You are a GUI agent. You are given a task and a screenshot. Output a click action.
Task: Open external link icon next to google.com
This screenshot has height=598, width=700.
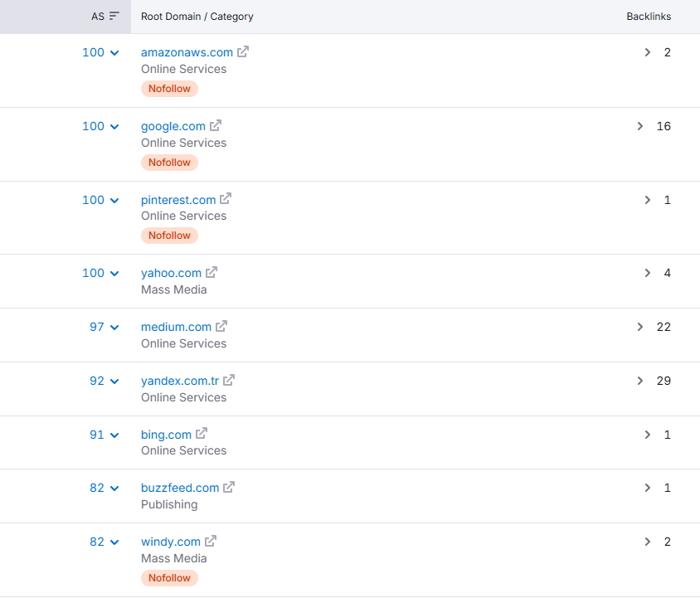pyautogui.click(x=216, y=125)
